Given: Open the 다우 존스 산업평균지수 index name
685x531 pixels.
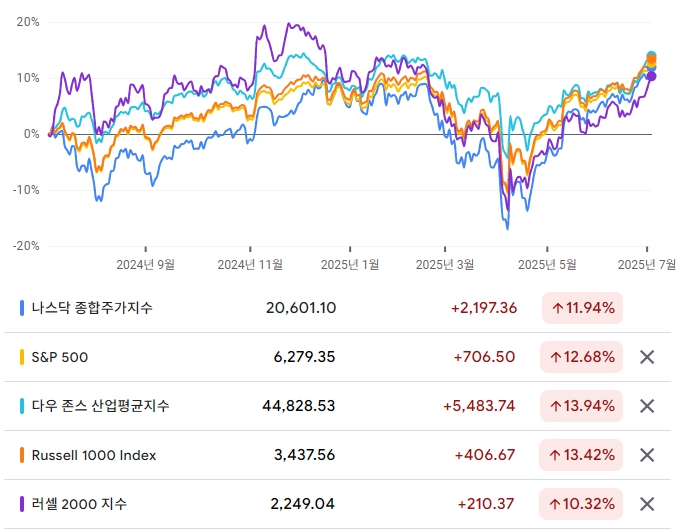Looking at the screenshot, I should tap(100, 406).
